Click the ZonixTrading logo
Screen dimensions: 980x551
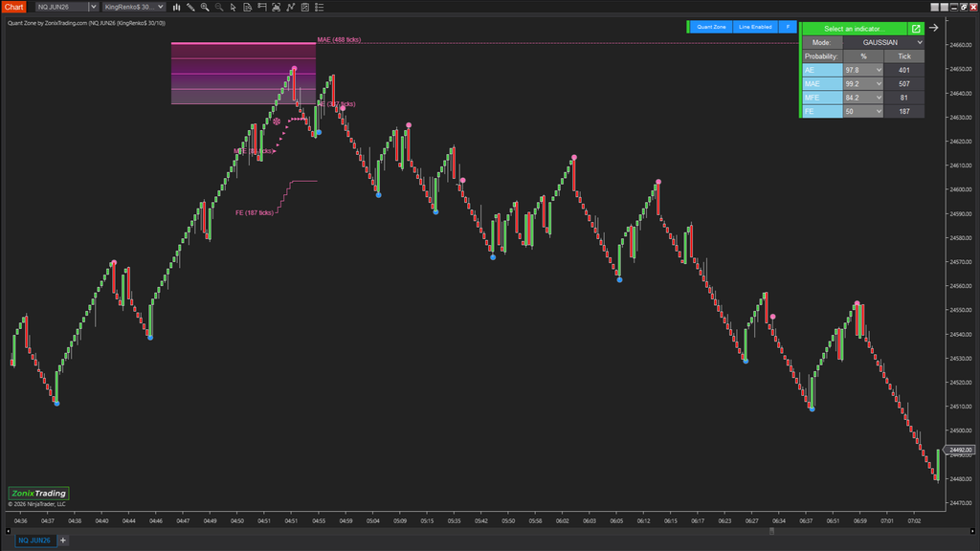38,493
